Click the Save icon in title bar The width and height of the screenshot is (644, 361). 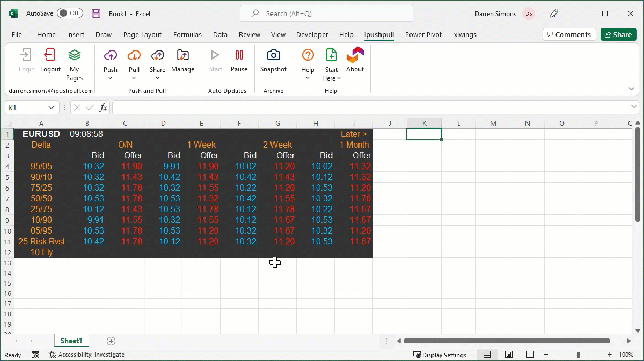(97, 13)
